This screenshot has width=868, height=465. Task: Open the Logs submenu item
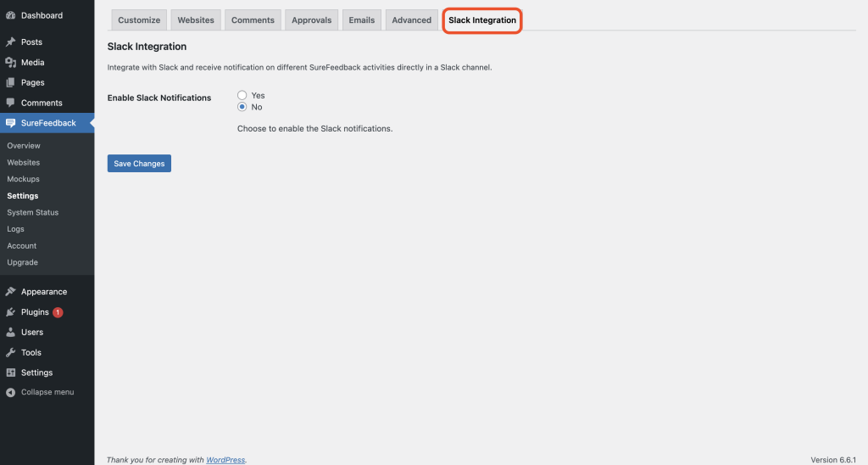[x=15, y=229]
